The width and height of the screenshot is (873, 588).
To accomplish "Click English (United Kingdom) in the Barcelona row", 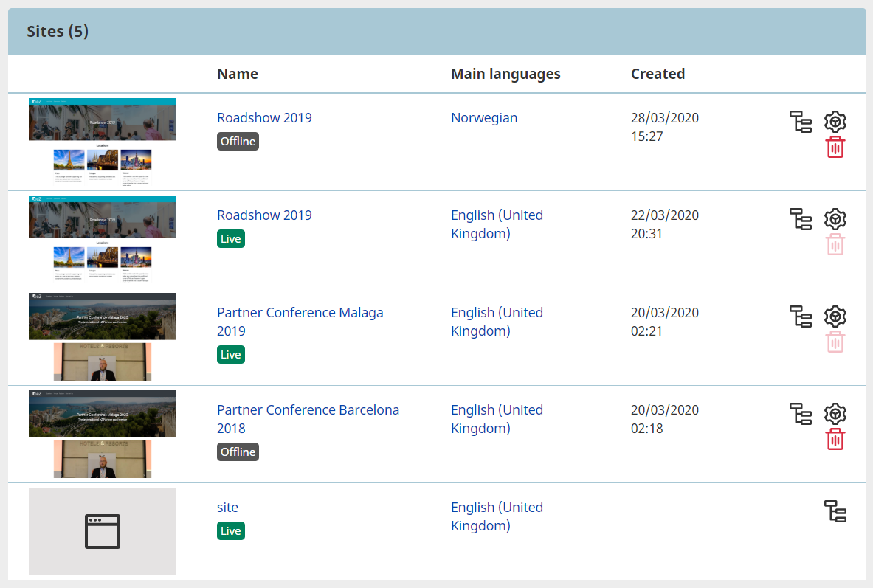I will [497, 419].
